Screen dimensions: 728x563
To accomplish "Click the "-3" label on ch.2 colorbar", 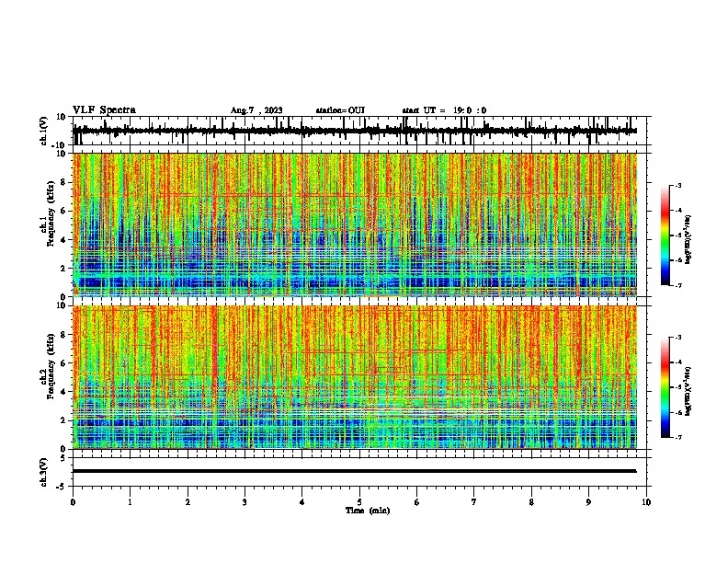I will click(678, 338).
